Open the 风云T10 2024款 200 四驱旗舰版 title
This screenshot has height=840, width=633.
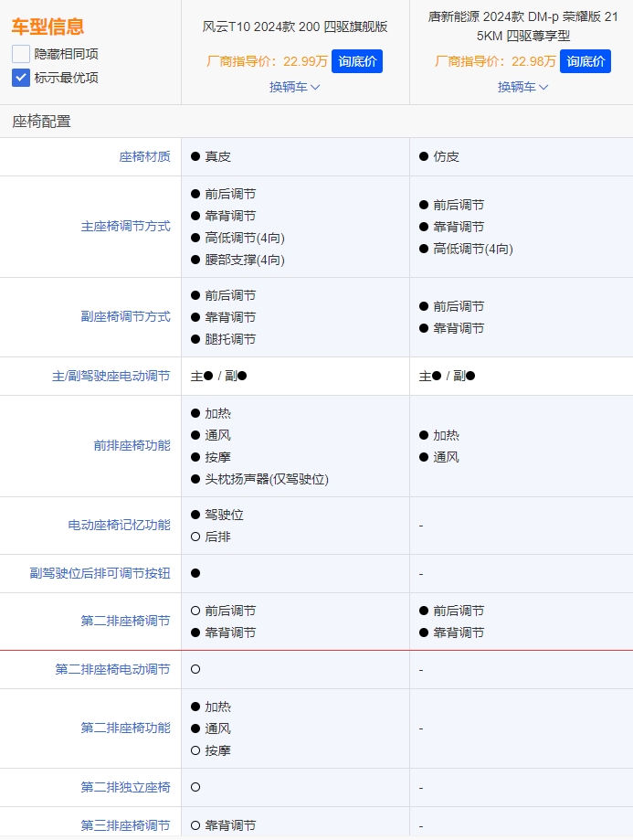[295, 27]
